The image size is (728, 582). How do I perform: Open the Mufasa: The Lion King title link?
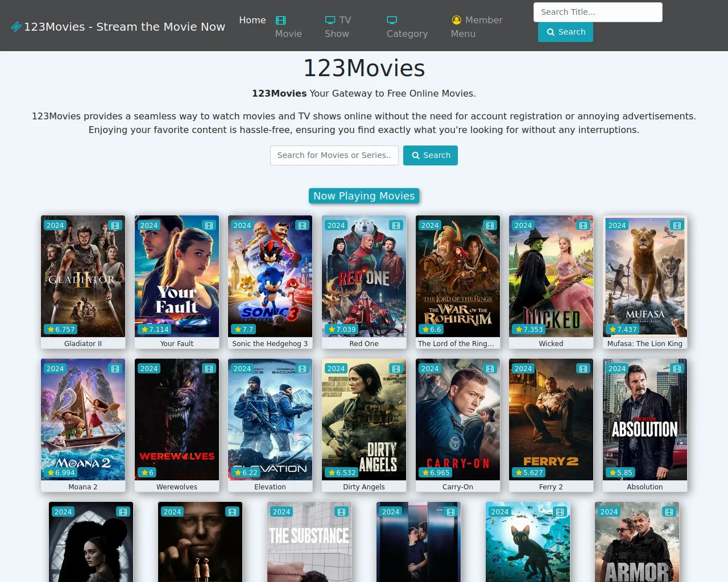click(x=645, y=344)
